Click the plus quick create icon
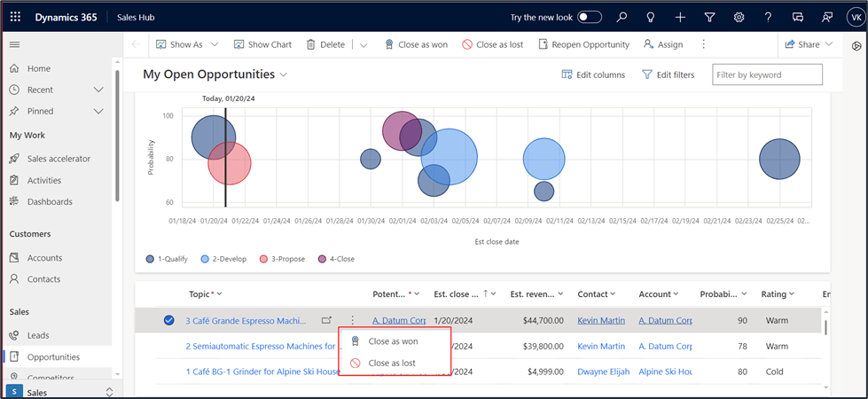The height and width of the screenshot is (399, 868). 680,17
